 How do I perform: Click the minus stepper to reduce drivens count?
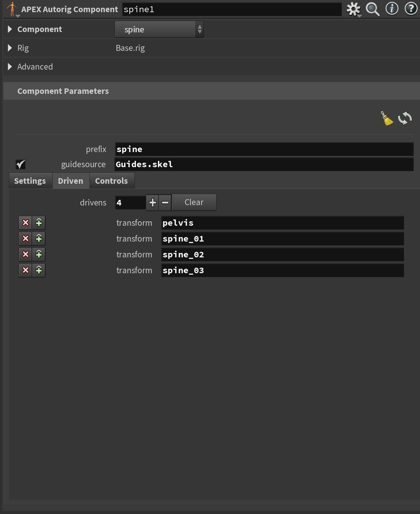pos(165,202)
